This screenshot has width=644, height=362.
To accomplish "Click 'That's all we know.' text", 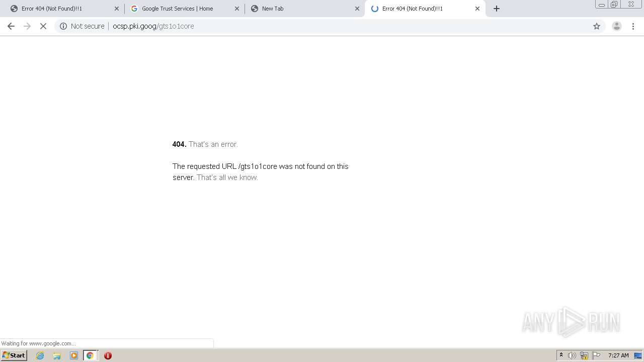I will point(227,177).
